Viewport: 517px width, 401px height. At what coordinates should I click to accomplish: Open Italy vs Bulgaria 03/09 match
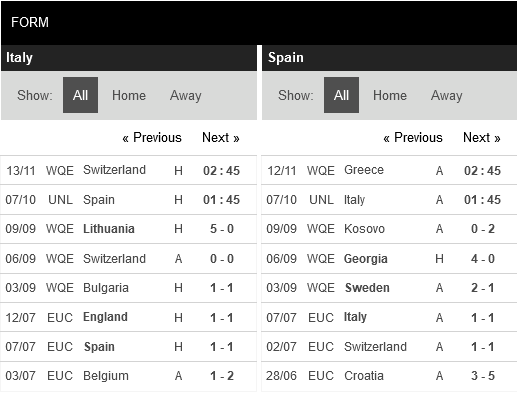point(128,288)
